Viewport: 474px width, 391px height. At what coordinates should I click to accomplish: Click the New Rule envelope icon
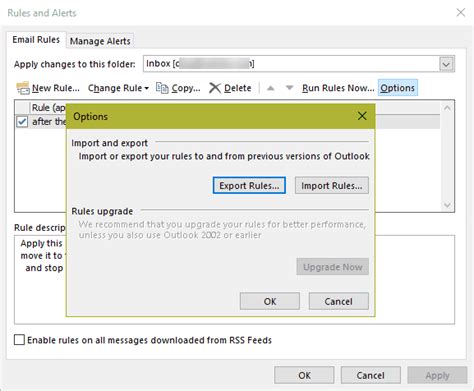(23, 88)
